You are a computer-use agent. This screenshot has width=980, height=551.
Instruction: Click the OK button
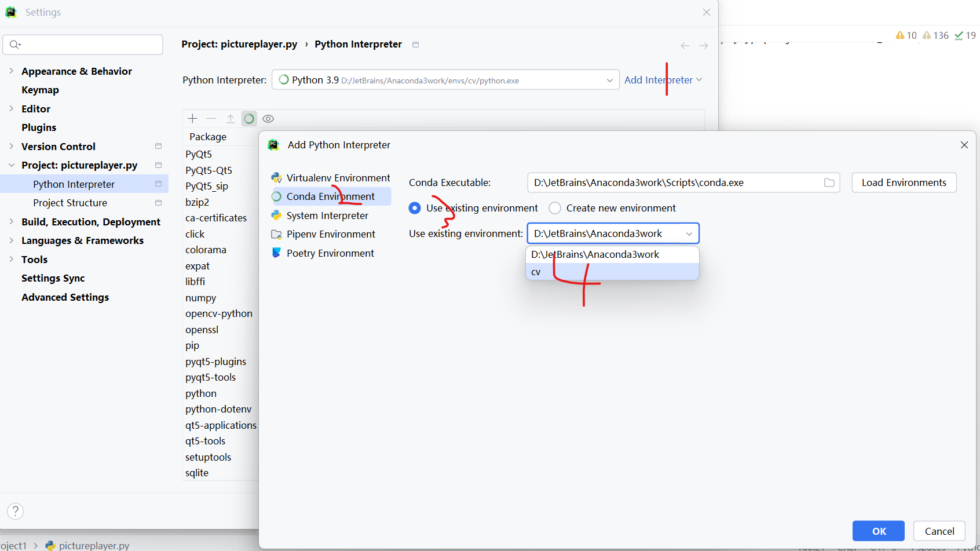point(879,531)
